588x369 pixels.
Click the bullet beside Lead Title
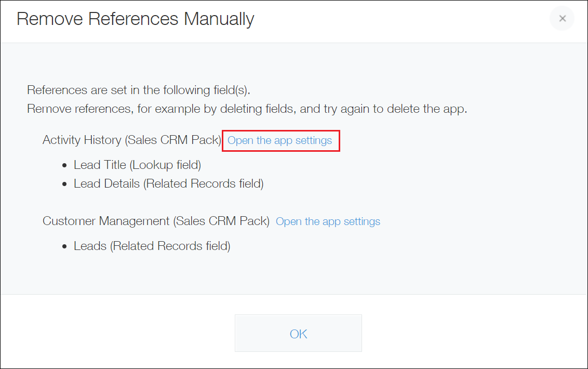pyautogui.click(x=65, y=165)
